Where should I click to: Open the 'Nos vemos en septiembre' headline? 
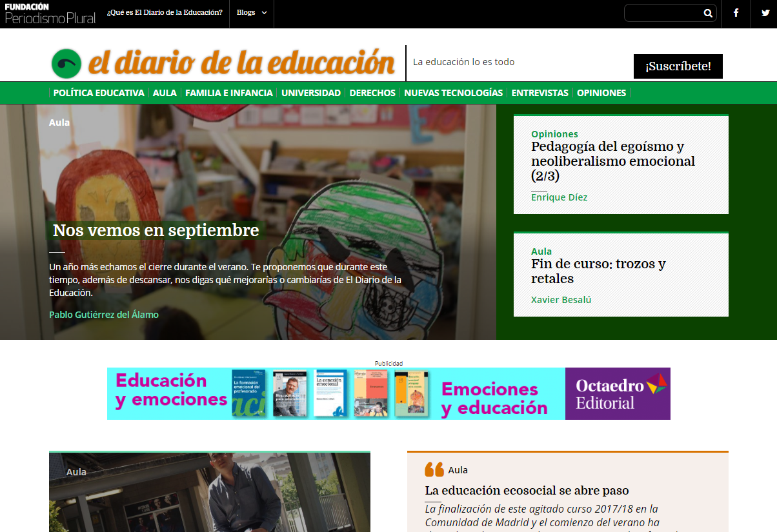156,230
